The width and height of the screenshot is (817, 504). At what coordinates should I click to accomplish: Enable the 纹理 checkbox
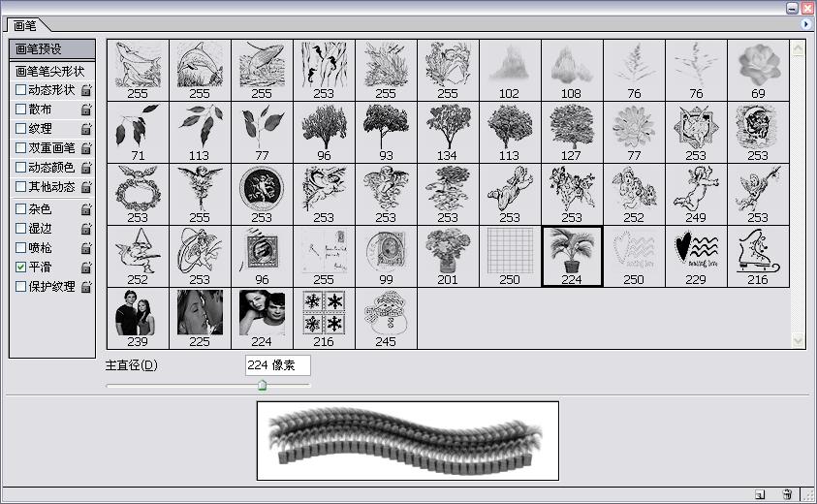[x=21, y=128]
